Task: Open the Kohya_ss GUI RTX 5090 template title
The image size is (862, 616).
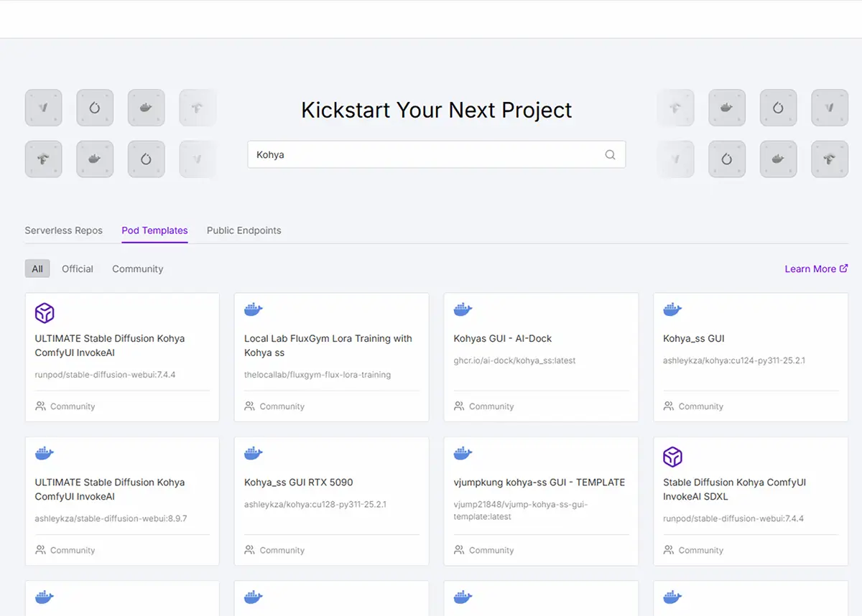Action: coord(298,482)
